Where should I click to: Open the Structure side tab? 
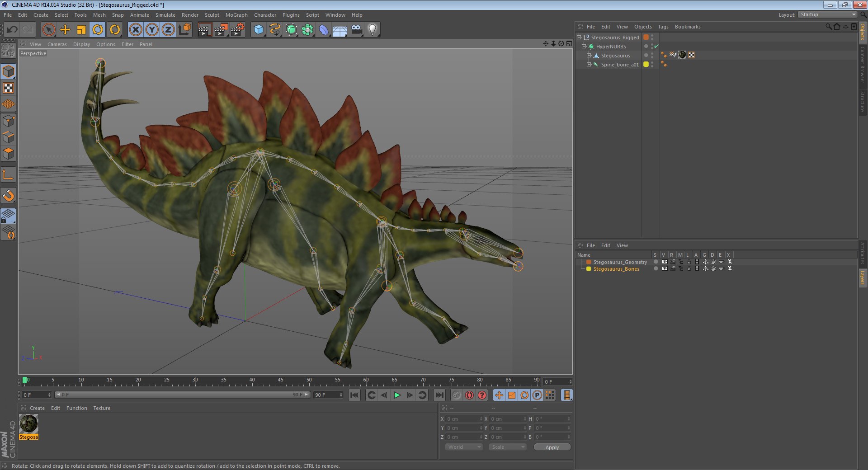(863, 101)
